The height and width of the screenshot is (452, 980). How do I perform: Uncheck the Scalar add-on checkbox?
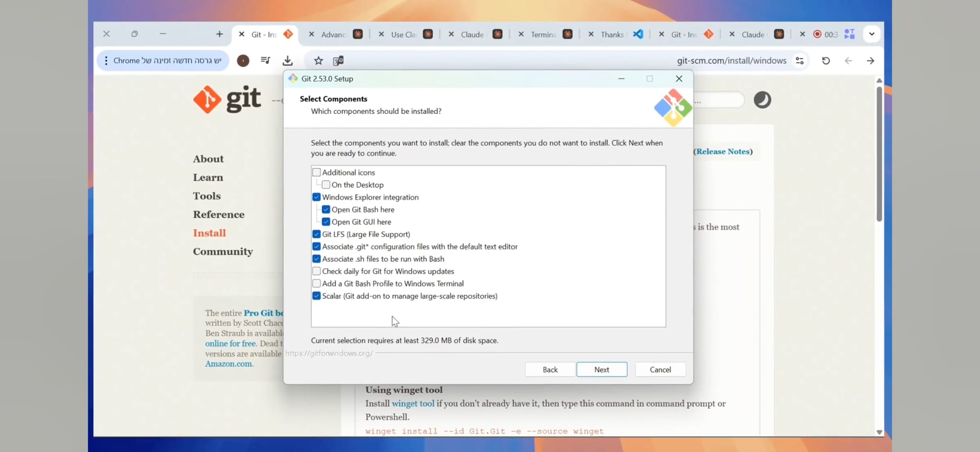(316, 296)
